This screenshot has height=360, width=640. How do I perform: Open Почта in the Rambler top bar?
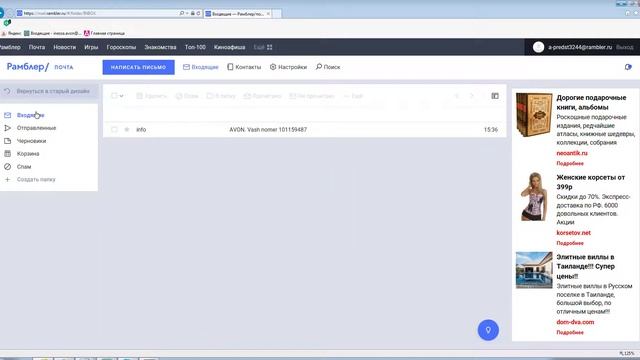(x=37, y=47)
